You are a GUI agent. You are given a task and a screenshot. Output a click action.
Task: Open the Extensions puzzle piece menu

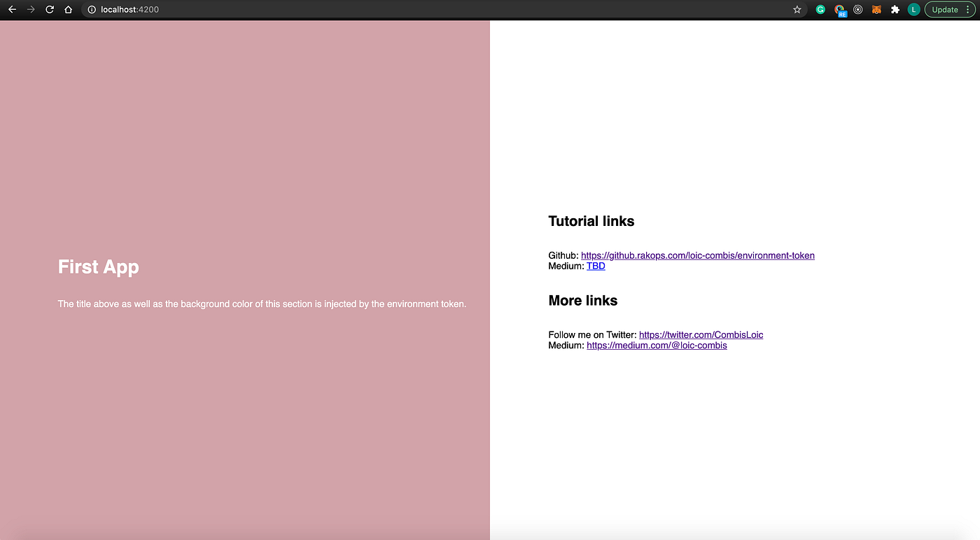point(895,9)
